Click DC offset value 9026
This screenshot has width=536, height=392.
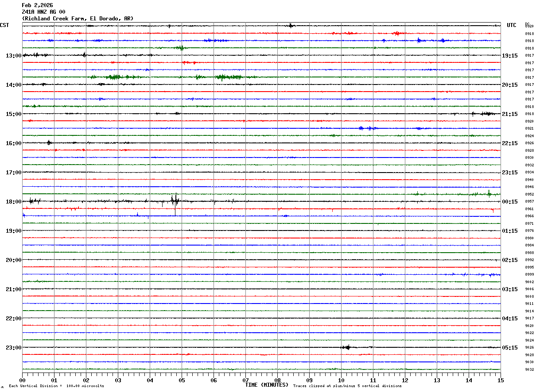529,348
